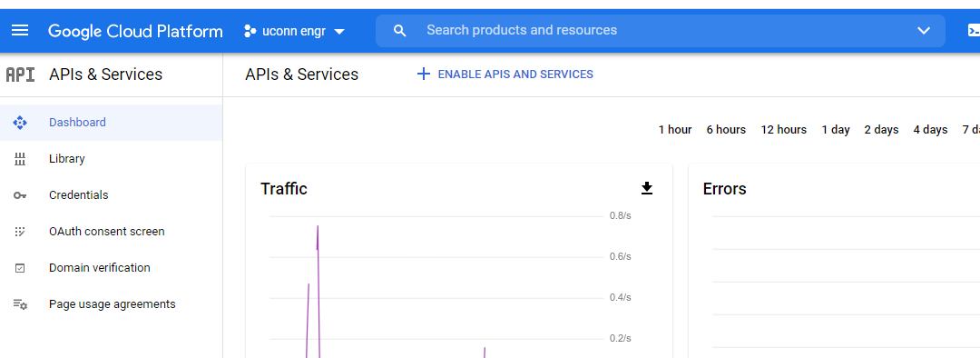Click the APIs & Services sidebar title

[105, 75]
